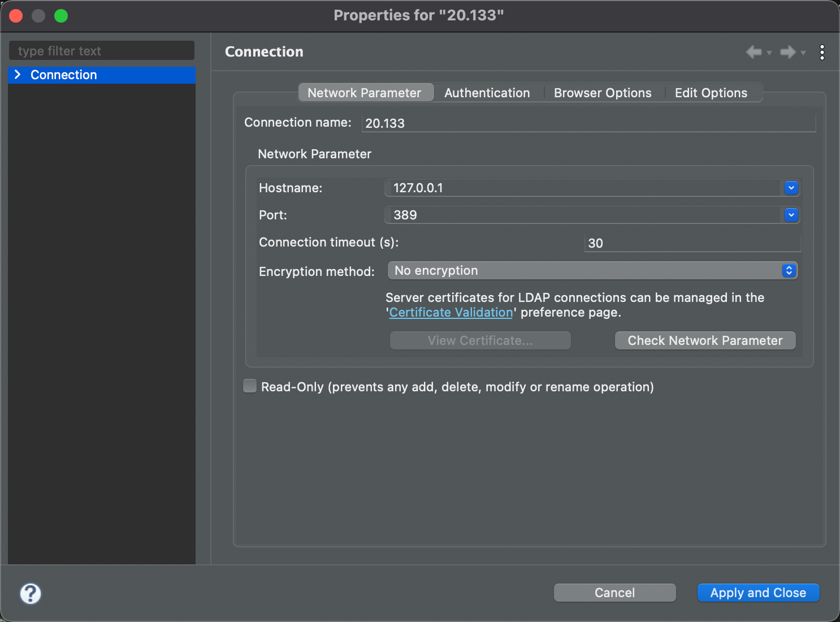Go back with the left arrow
Viewport: 840px width, 622px height.
[x=754, y=52]
